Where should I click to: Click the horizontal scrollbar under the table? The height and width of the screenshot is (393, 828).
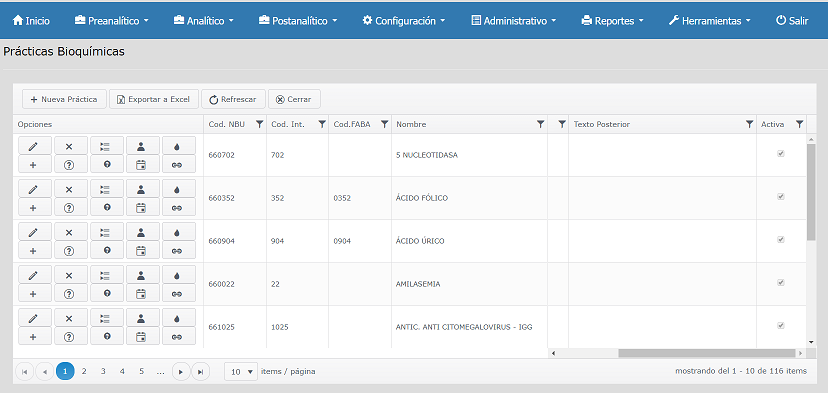tap(707, 353)
